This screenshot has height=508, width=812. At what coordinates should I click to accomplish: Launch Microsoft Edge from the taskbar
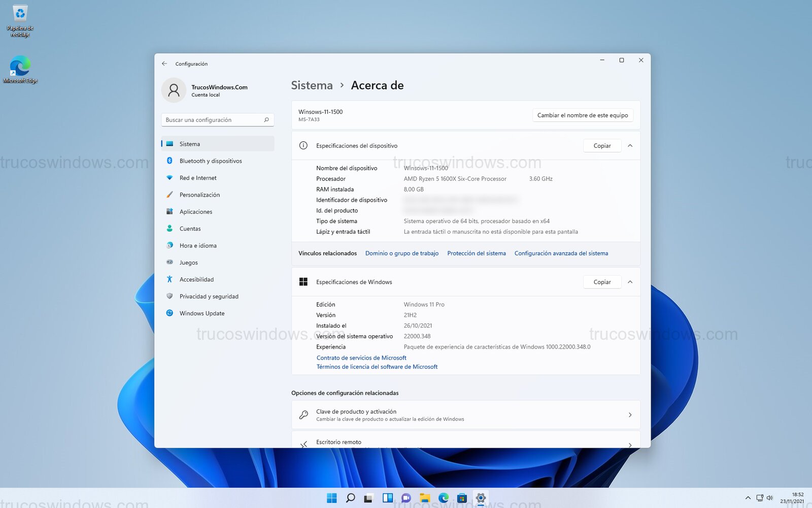tap(443, 498)
